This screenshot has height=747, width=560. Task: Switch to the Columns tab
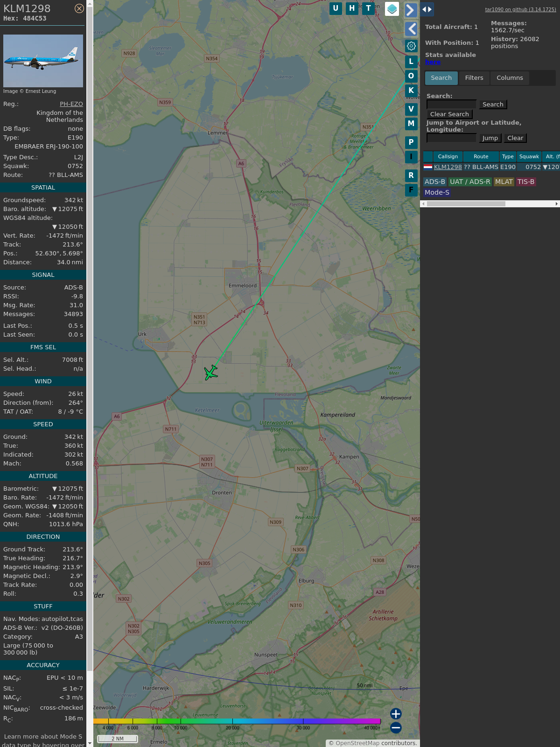[x=510, y=78]
